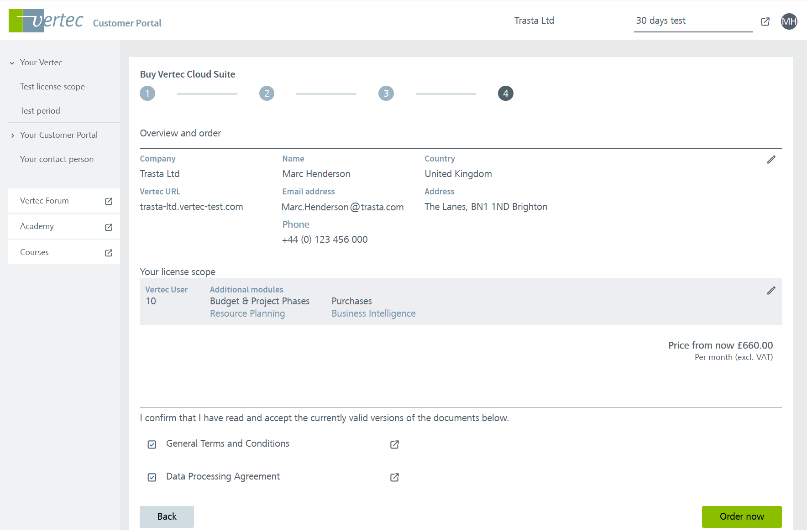Open the MH user avatar menu
Viewport: 807px width, 532px height.
pos(789,21)
